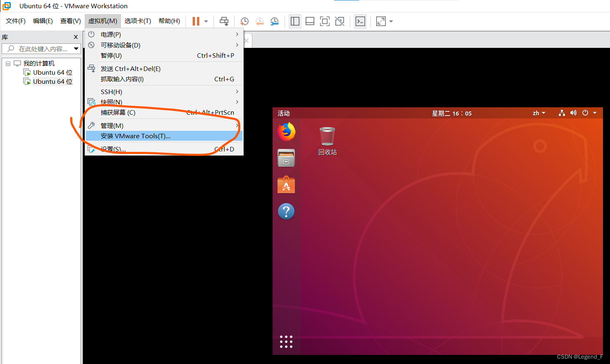This screenshot has width=610, height=364.
Task: Toggle the library sidebar view icon
Action: (295, 21)
